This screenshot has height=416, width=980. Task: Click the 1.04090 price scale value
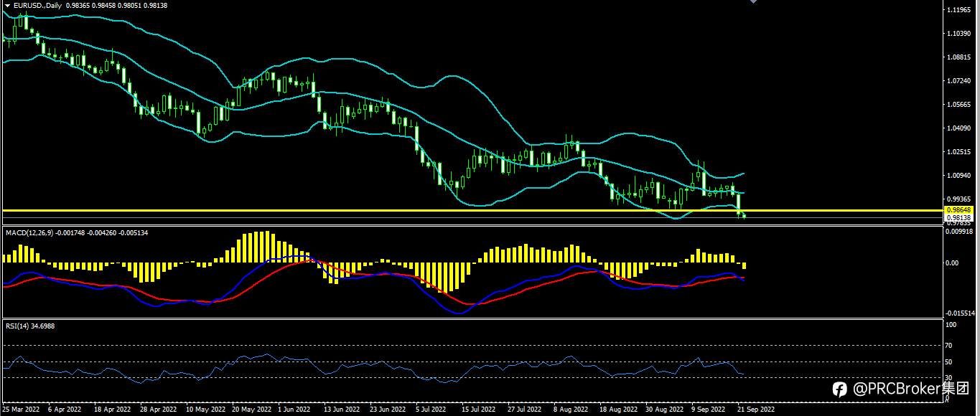959,128
